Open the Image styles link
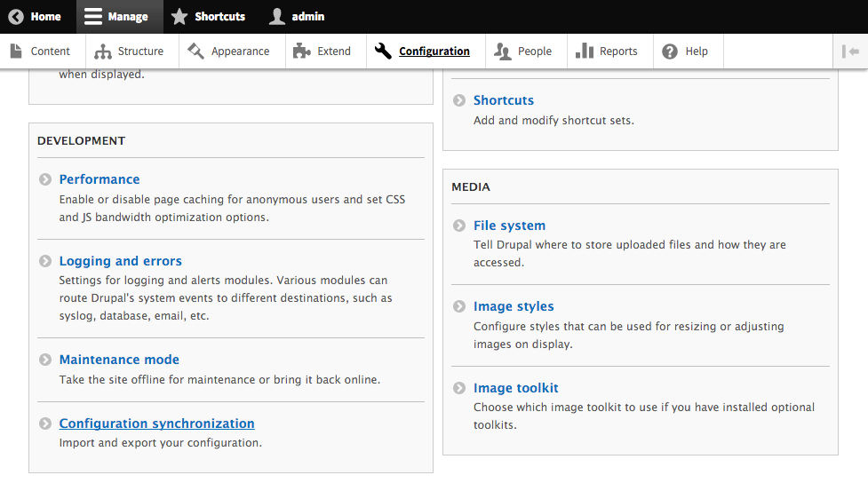The width and height of the screenshot is (868, 483). [x=514, y=306]
